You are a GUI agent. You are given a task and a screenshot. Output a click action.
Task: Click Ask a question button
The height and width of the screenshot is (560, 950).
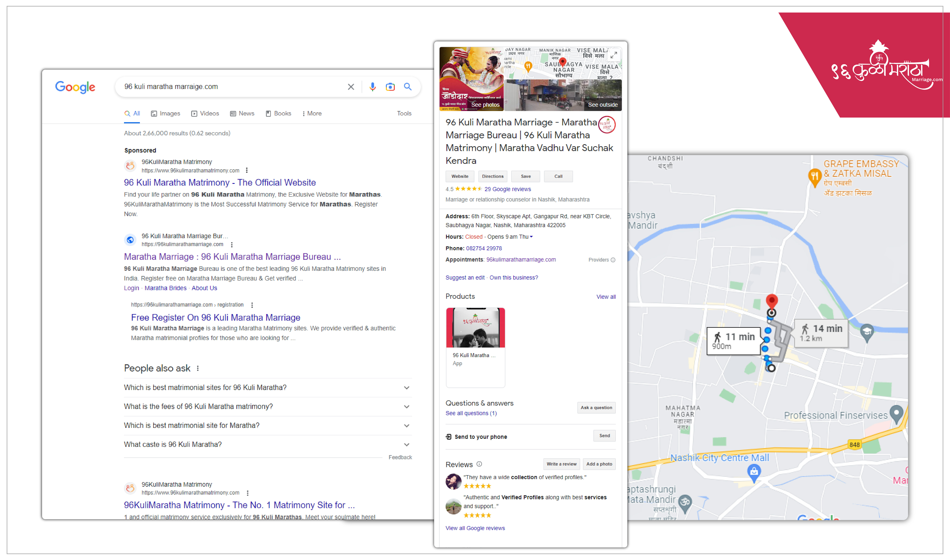pos(596,408)
